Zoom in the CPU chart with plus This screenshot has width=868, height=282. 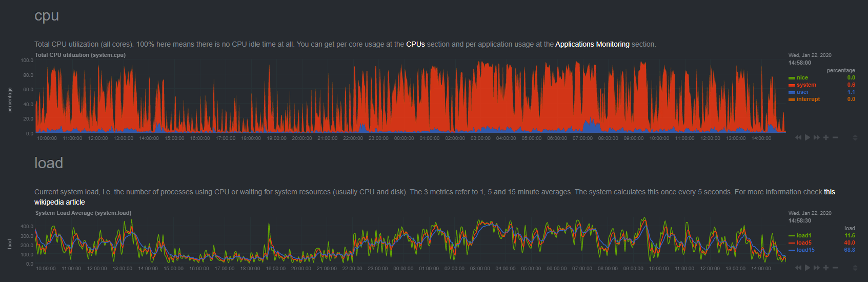point(826,137)
